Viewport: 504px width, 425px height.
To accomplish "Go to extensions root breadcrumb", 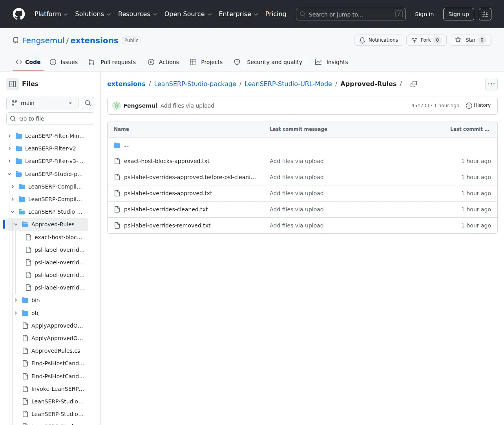I will tap(126, 84).
